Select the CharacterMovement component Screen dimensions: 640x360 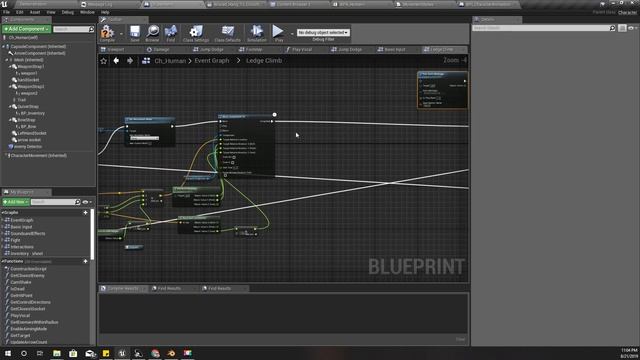(38, 156)
